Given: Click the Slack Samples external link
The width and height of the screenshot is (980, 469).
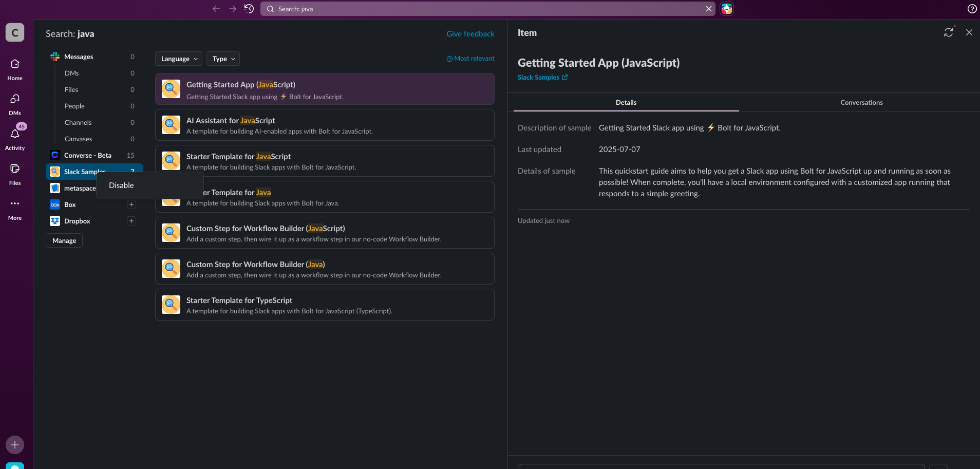Looking at the screenshot, I should [x=542, y=78].
